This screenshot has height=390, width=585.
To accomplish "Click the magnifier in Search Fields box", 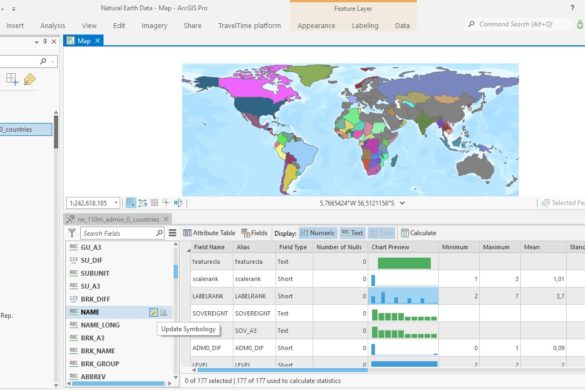I will [159, 233].
